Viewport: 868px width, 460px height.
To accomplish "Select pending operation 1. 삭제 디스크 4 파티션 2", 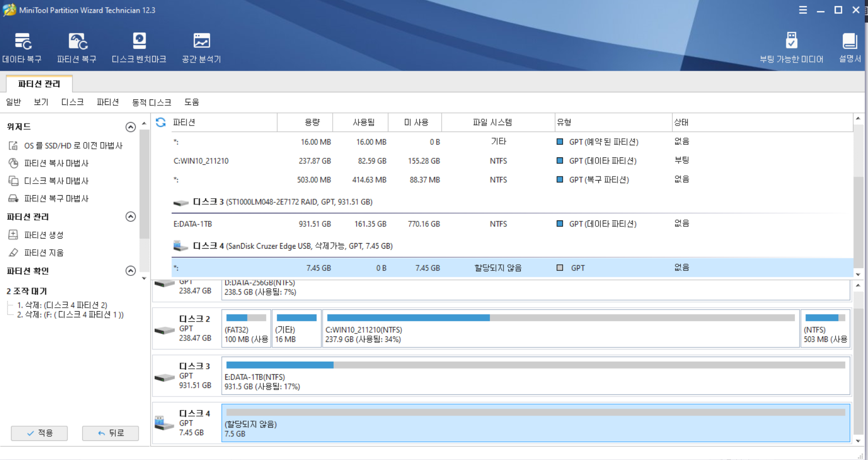I will (62, 305).
